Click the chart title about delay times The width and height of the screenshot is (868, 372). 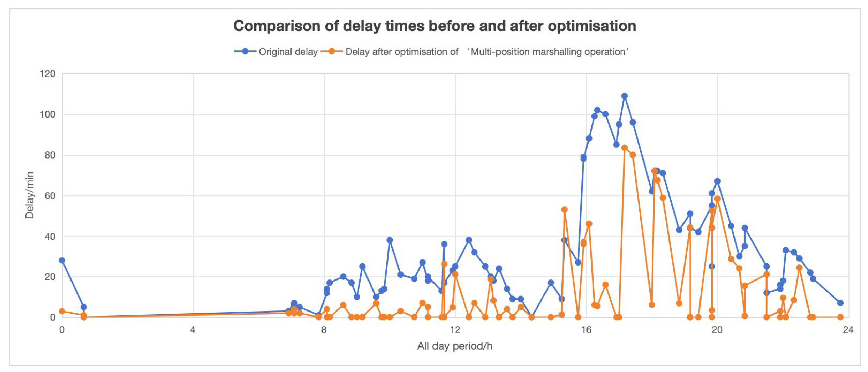pos(435,26)
